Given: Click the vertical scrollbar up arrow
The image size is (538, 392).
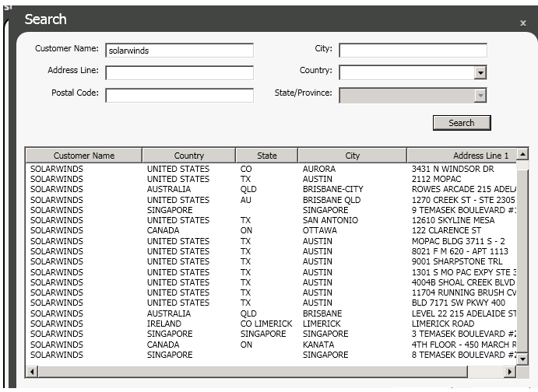Looking at the screenshot, I should coord(522,155).
